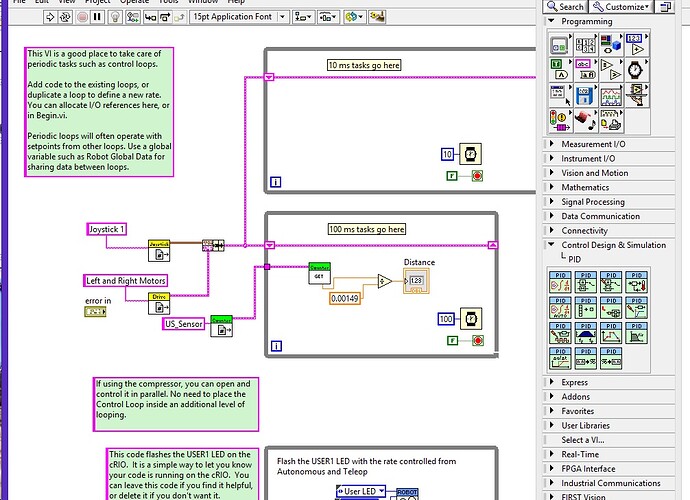Image resolution: width=690 pixels, height=500 pixels.
Task: Click the Clean Up Diagram broom icon
Action: (377, 17)
